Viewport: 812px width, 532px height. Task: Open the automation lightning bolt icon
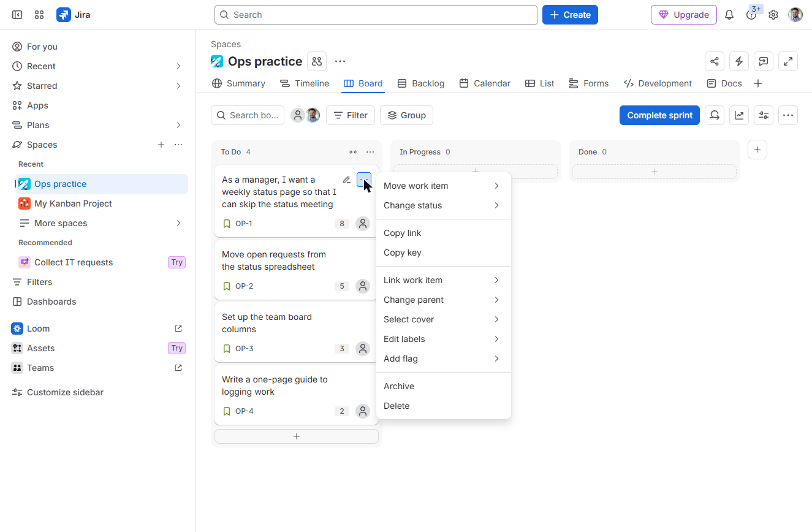(x=739, y=61)
